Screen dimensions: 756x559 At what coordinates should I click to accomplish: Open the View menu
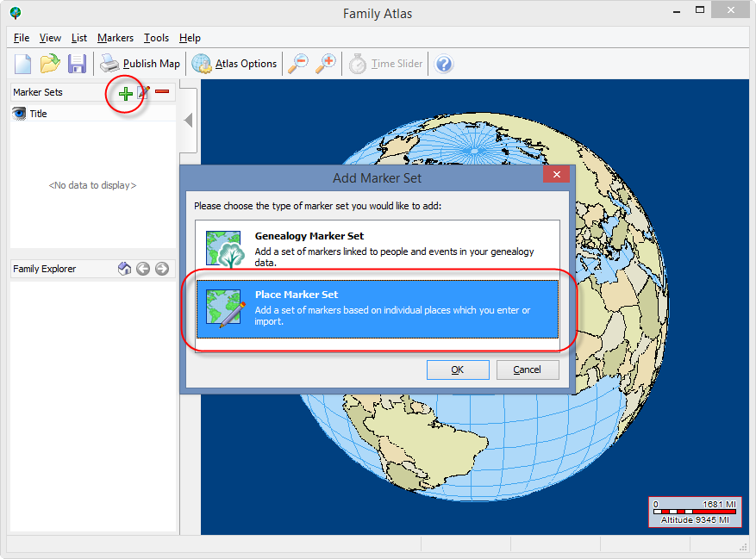(50, 38)
